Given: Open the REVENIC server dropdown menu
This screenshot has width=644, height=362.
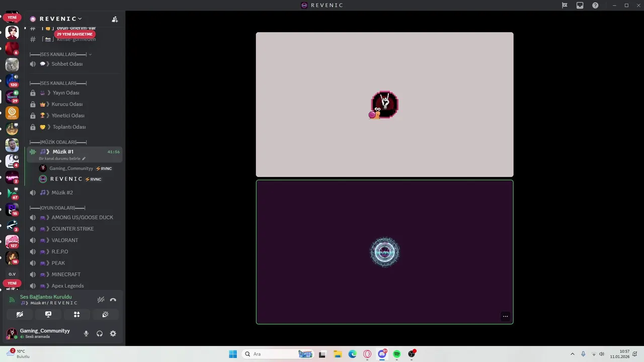Looking at the screenshot, I should [60, 19].
